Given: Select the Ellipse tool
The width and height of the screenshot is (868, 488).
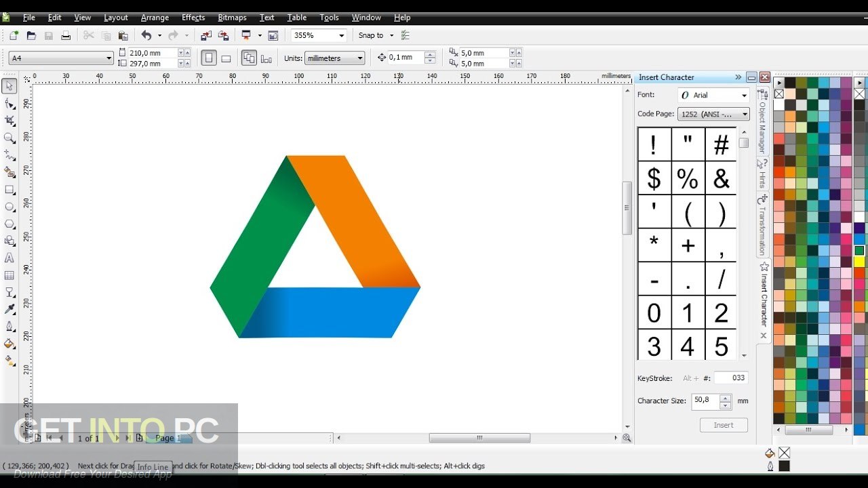Looking at the screenshot, I should [9, 207].
